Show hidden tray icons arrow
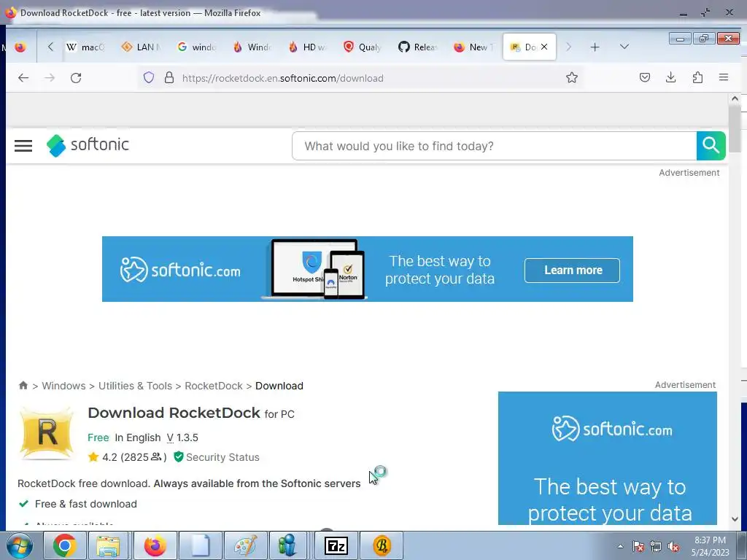747x560 pixels. point(620,547)
